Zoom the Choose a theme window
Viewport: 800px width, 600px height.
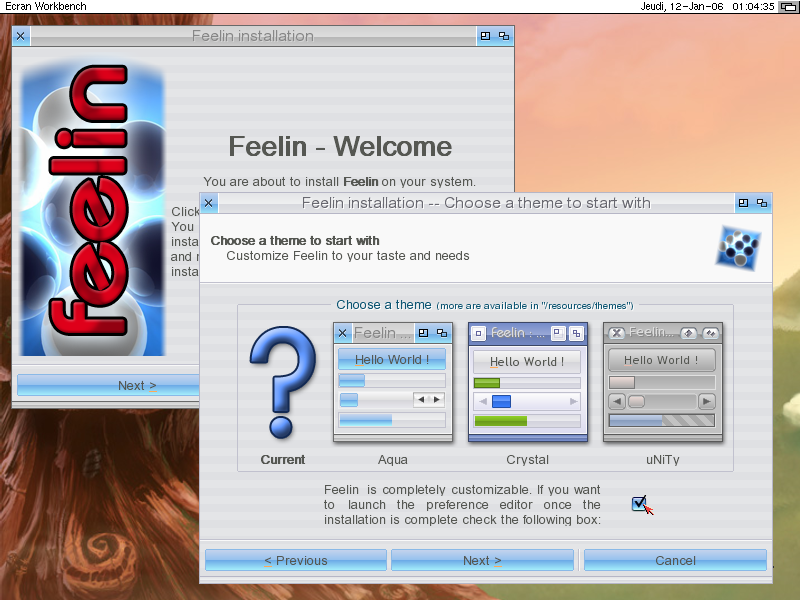[x=743, y=203]
